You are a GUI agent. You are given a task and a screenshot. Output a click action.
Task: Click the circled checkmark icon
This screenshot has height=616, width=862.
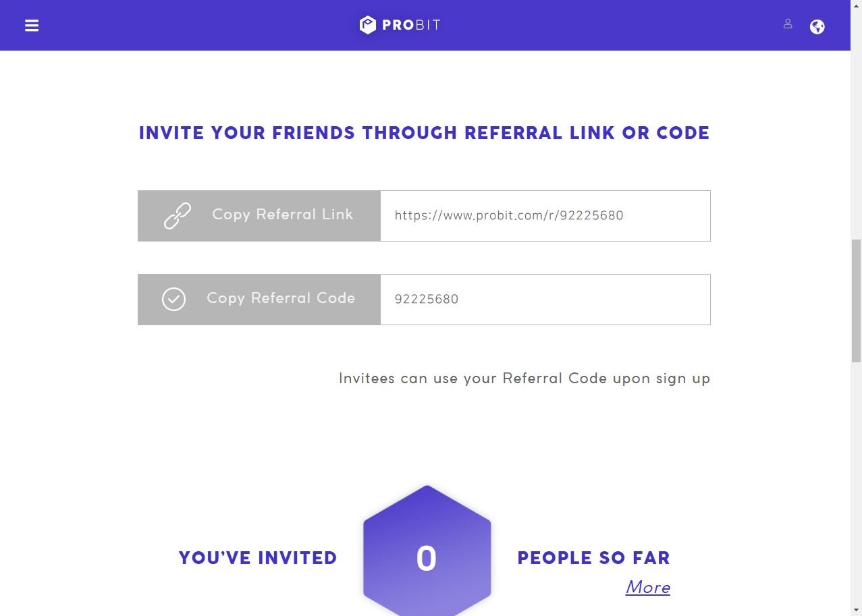[x=173, y=299]
